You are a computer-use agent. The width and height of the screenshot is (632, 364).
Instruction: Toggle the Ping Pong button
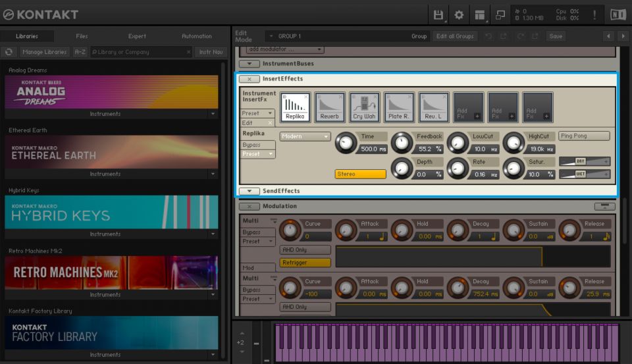tap(583, 136)
